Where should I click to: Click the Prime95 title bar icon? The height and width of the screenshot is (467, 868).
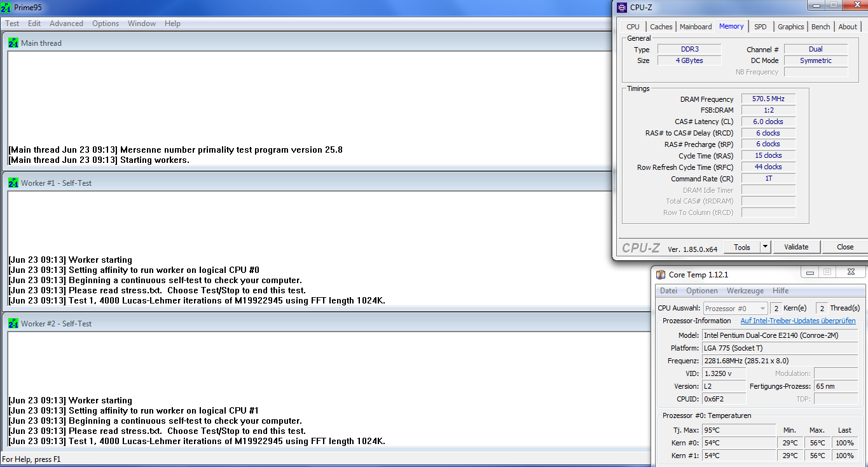click(x=6, y=8)
